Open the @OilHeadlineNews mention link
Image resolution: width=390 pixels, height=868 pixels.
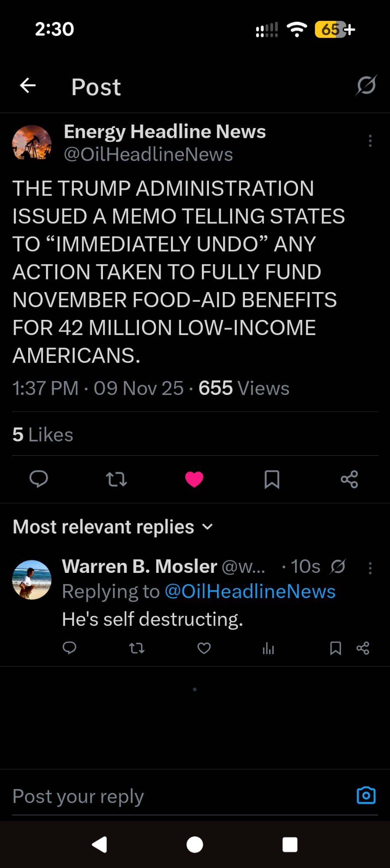[x=250, y=592]
